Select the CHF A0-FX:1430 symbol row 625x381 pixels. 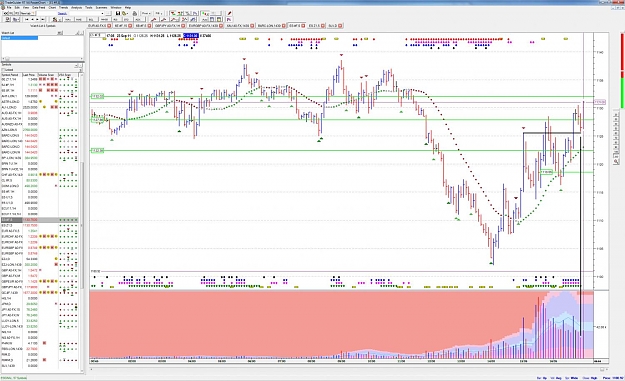(x=39, y=175)
